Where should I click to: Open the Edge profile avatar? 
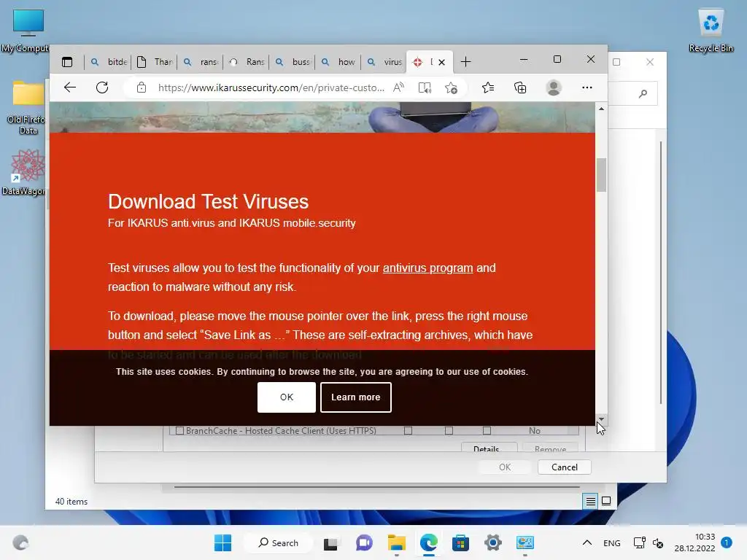tap(554, 87)
